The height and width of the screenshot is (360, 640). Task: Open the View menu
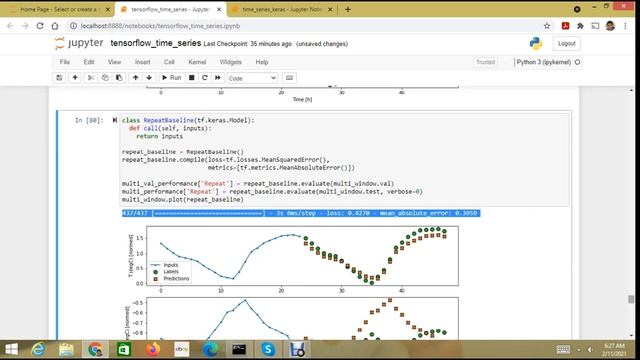pos(114,62)
